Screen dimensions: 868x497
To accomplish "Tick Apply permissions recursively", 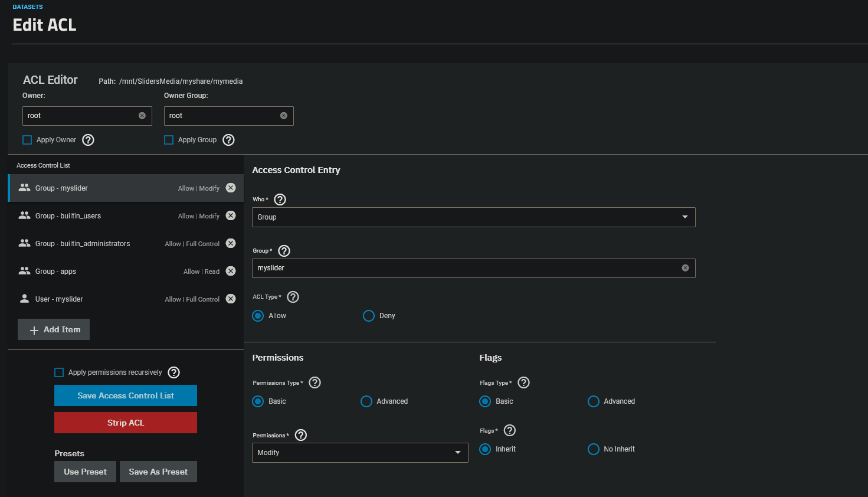I will pos(59,372).
